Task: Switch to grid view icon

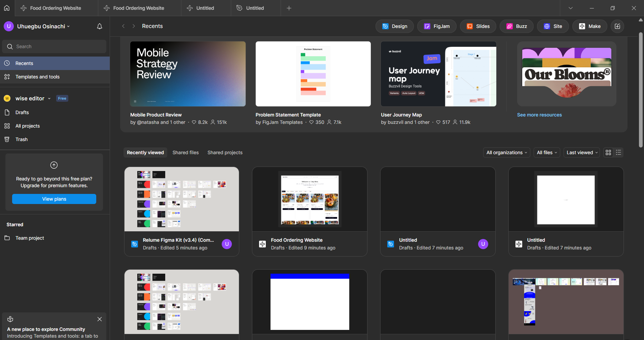Action: coord(608,152)
